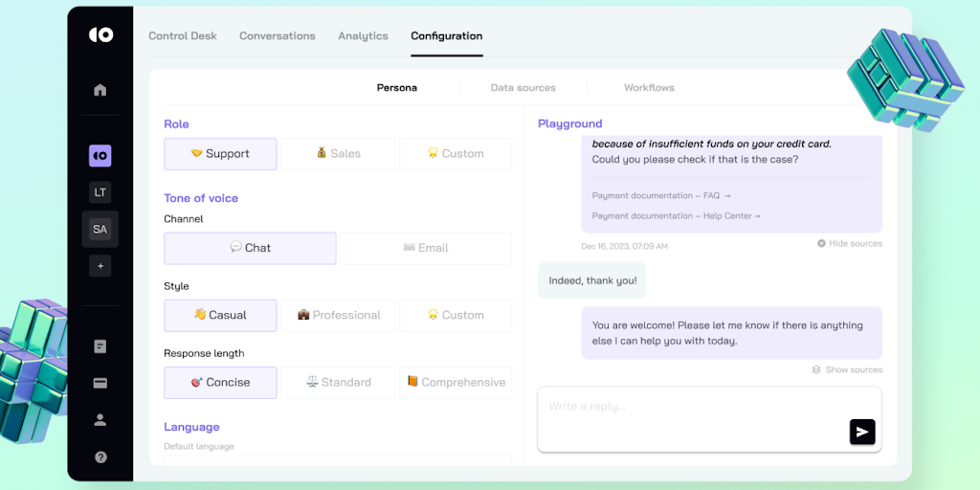Add a new workspace with plus icon
Image resolution: width=980 pixels, height=490 pixels.
(100, 266)
